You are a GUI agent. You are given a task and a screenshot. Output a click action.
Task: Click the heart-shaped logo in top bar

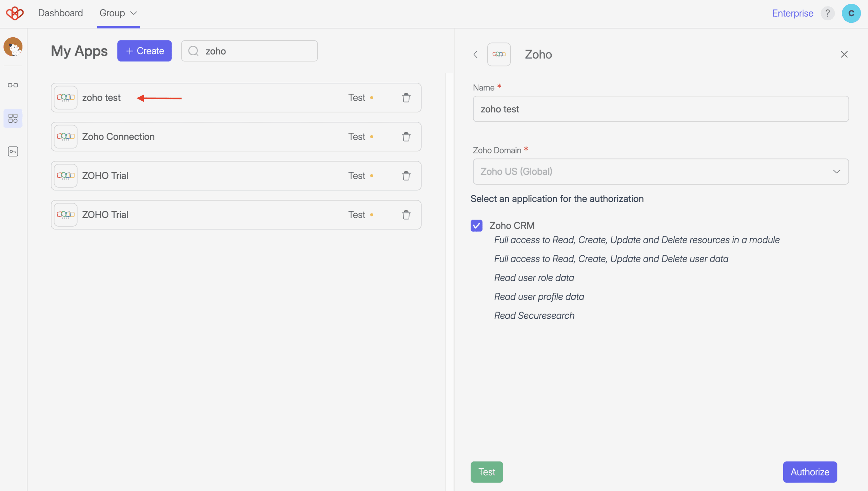click(x=15, y=13)
